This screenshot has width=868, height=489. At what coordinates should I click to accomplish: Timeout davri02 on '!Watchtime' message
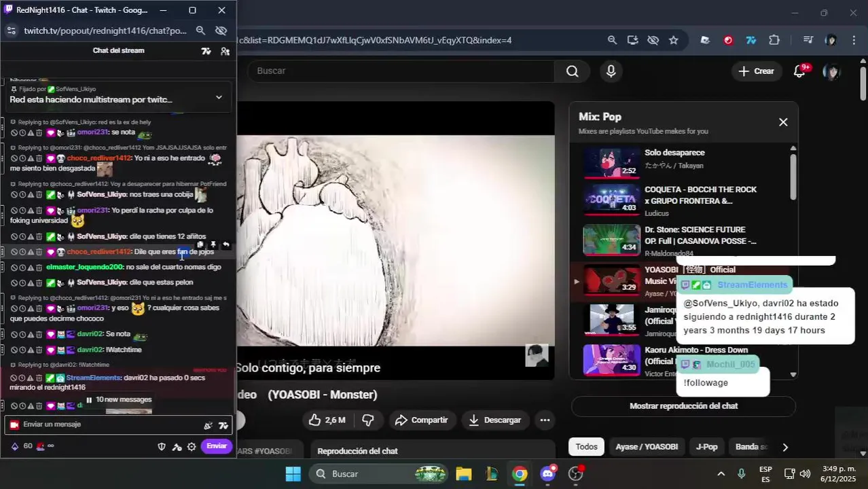[x=22, y=350]
